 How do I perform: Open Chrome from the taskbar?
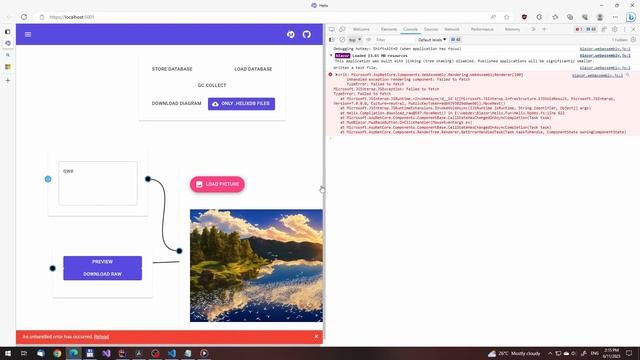[x=57, y=353]
